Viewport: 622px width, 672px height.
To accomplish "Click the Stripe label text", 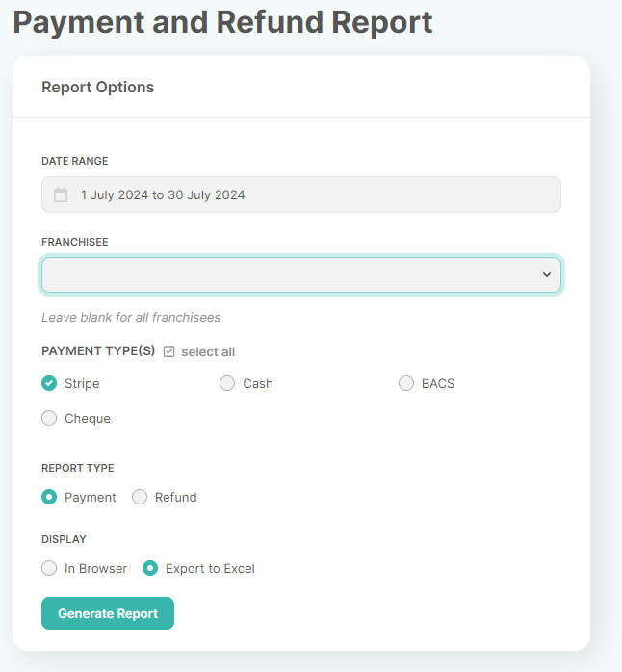I will 82,383.
